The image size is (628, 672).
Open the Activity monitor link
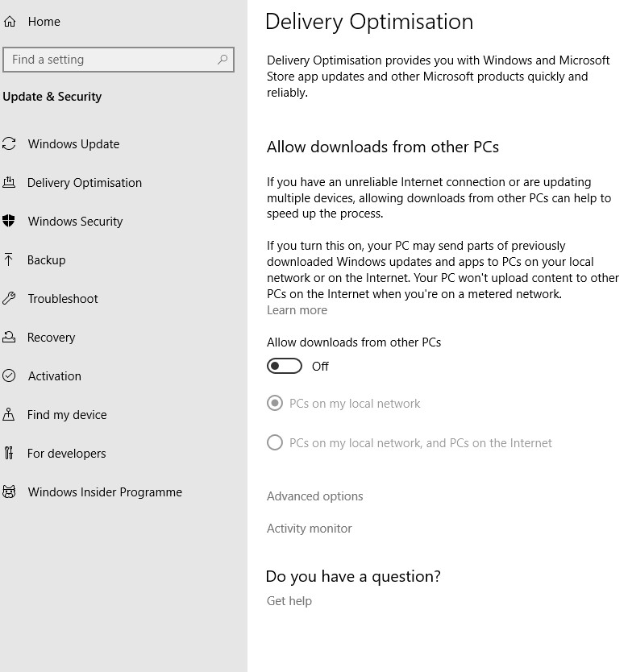tap(309, 529)
